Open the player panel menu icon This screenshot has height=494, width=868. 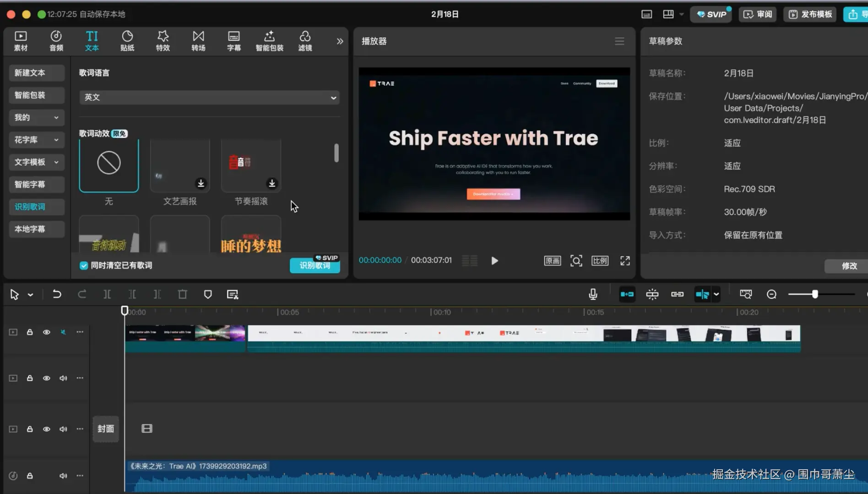point(619,41)
